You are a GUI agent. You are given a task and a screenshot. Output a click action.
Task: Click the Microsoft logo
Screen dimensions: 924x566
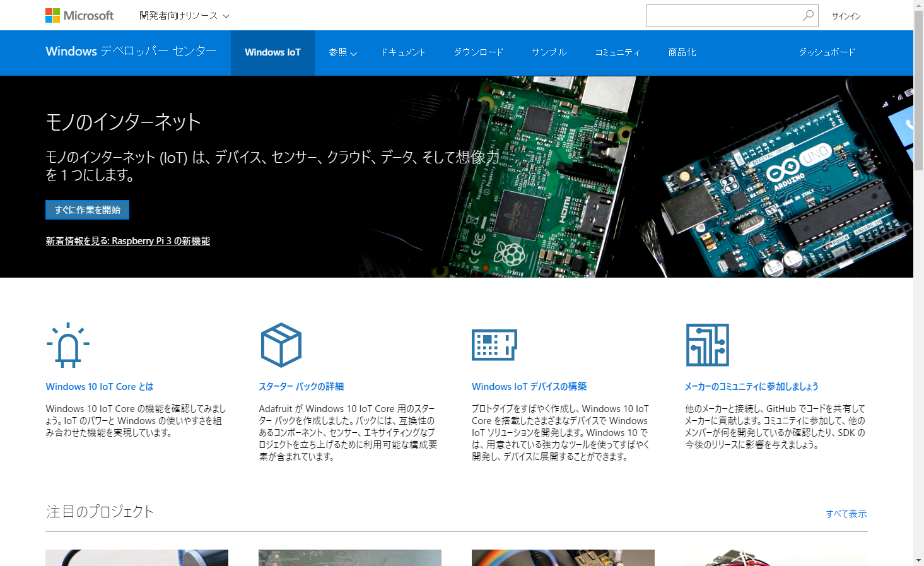pos(79,15)
